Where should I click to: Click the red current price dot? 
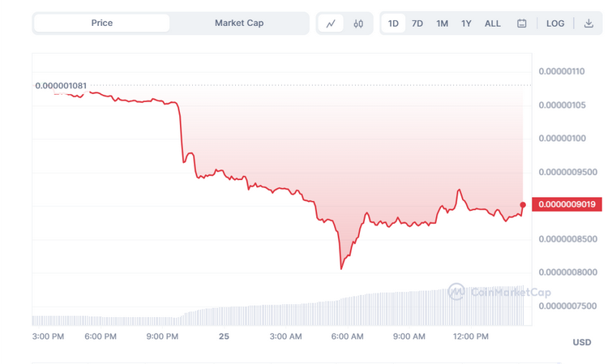click(523, 204)
